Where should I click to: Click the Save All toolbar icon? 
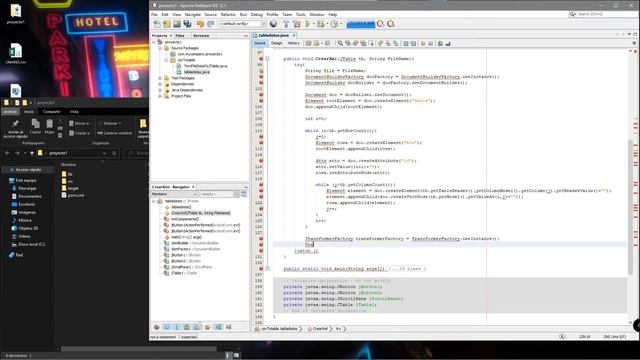tap(187, 24)
